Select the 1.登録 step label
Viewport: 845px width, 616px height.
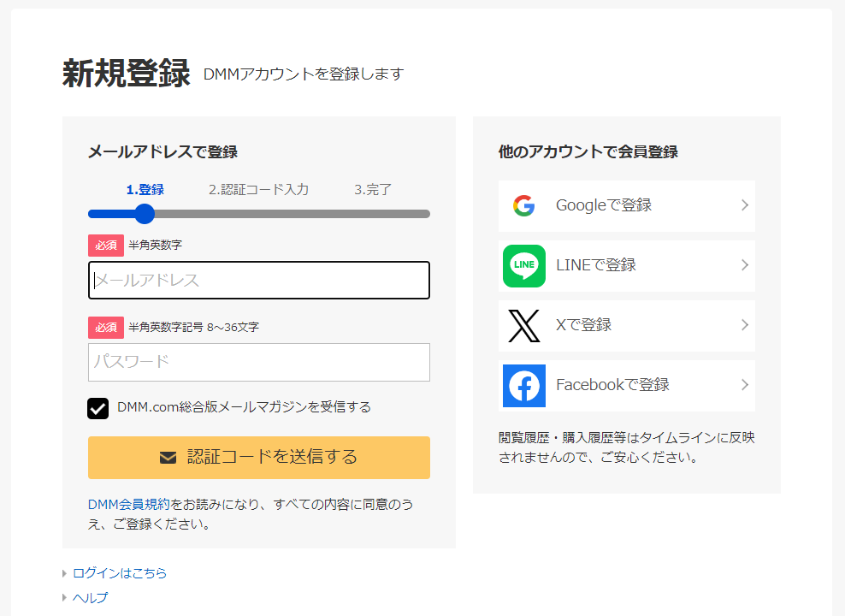[x=145, y=190]
